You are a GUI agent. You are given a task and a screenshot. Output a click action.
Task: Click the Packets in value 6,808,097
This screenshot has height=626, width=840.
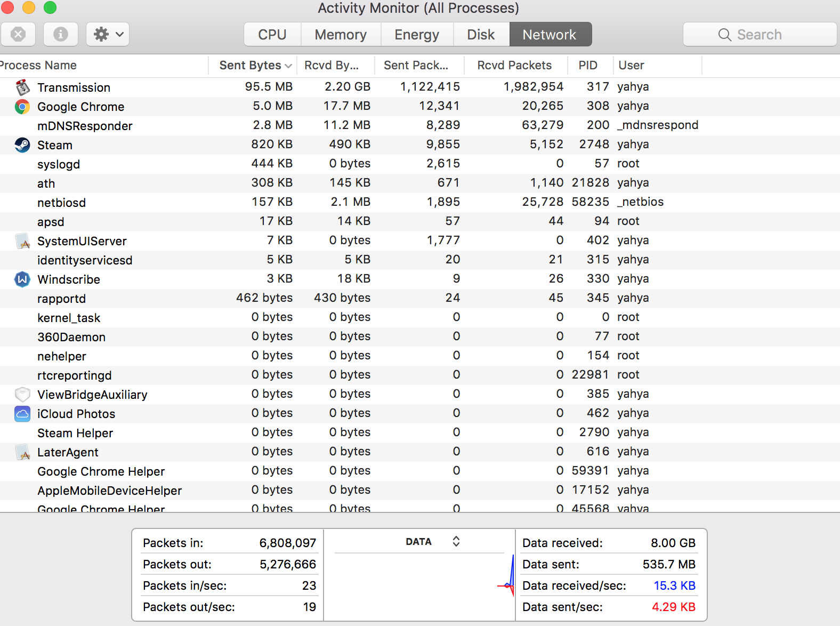288,543
